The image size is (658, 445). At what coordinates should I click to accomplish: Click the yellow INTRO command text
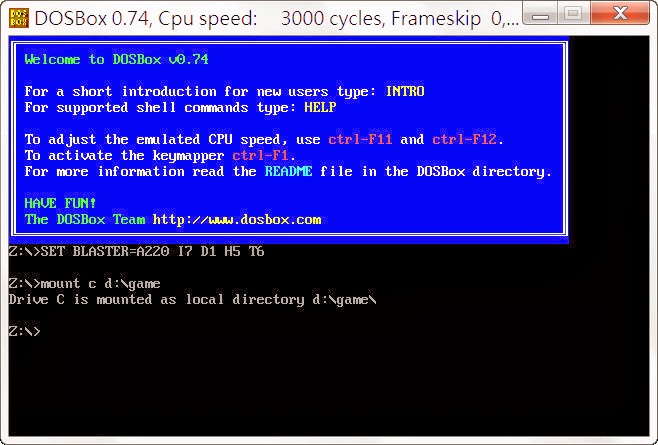click(405, 91)
